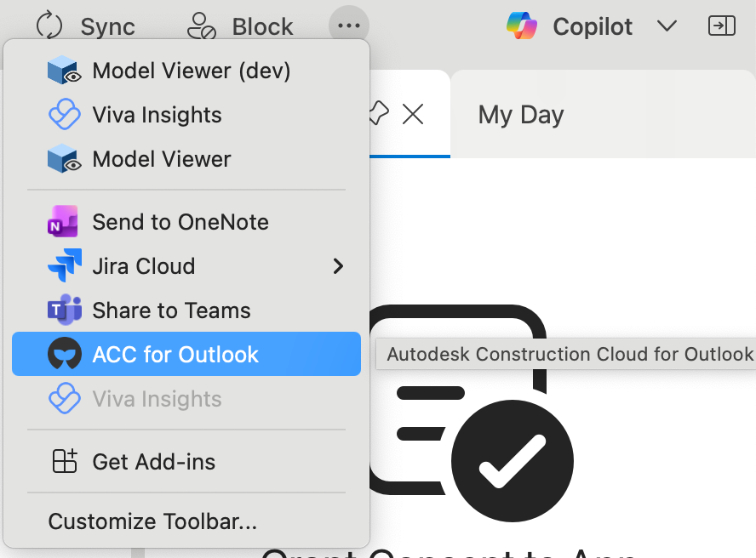The height and width of the screenshot is (558, 756).
Task: Choose Send to OneNote
Action: (x=180, y=222)
